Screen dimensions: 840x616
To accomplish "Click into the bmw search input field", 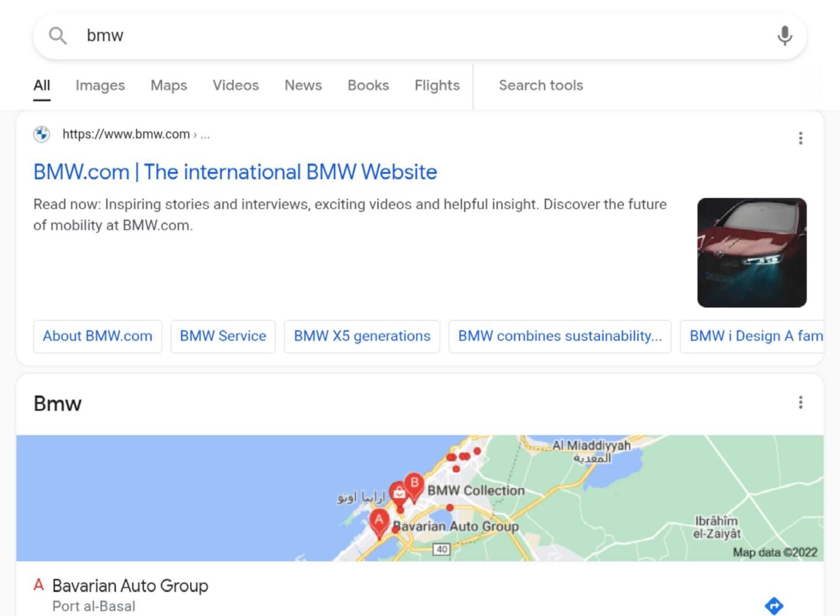I will click(406, 36).
